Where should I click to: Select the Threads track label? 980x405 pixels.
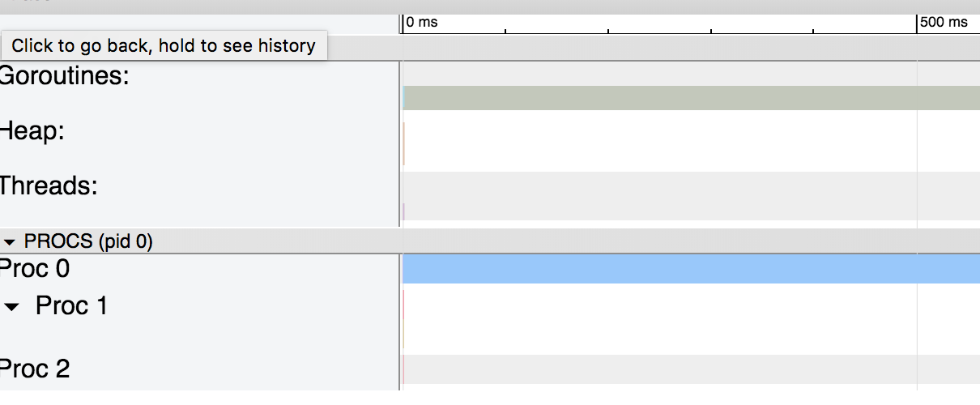(49, 185)
